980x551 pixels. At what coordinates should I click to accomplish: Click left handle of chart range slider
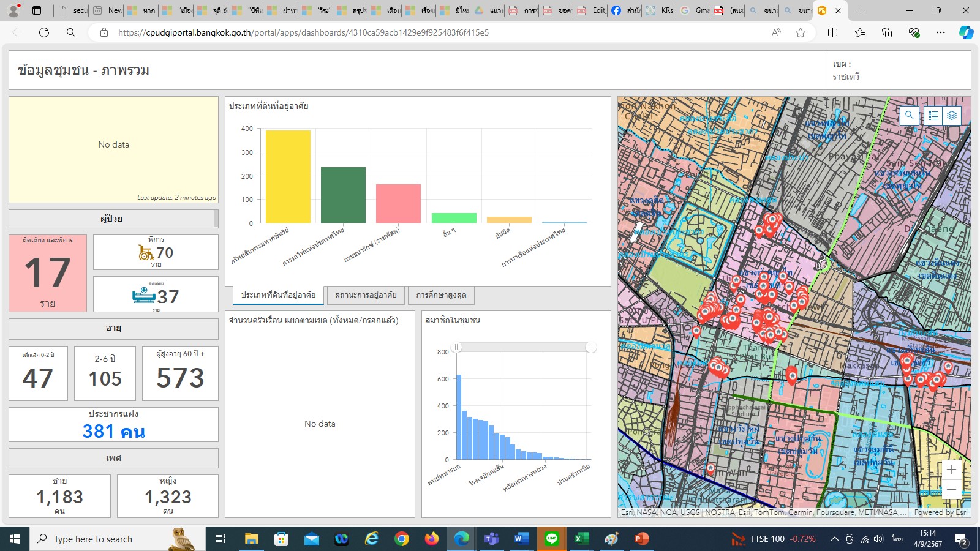pos(456,348)
